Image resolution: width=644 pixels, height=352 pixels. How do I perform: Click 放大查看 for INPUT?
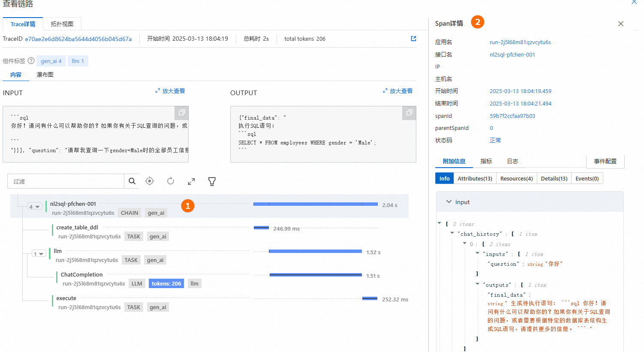point(170,91)
